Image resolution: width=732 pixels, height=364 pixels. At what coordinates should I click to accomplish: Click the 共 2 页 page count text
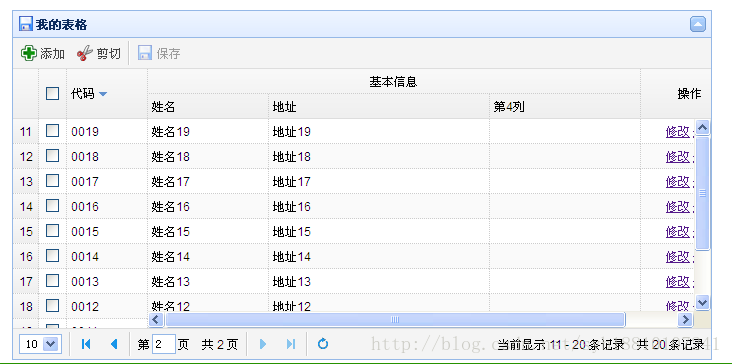(219, 344)
